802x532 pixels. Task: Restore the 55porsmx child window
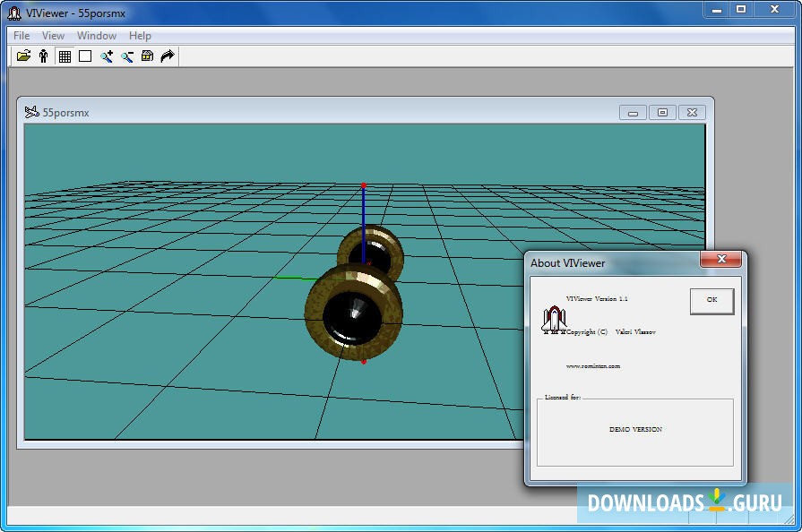pos(662,112)
